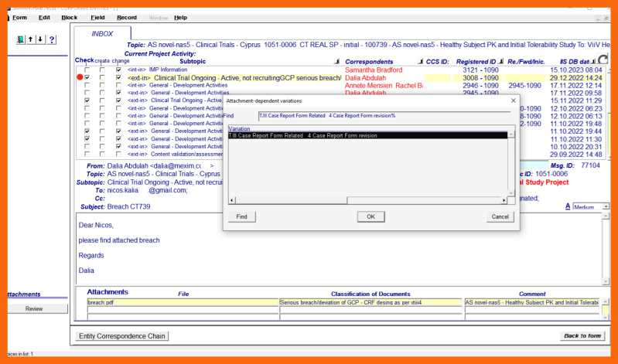The height and width of the screenshot is (364, 618).
Task: Click the Entity Correspondence Chain button
Action: click(122, 336)
